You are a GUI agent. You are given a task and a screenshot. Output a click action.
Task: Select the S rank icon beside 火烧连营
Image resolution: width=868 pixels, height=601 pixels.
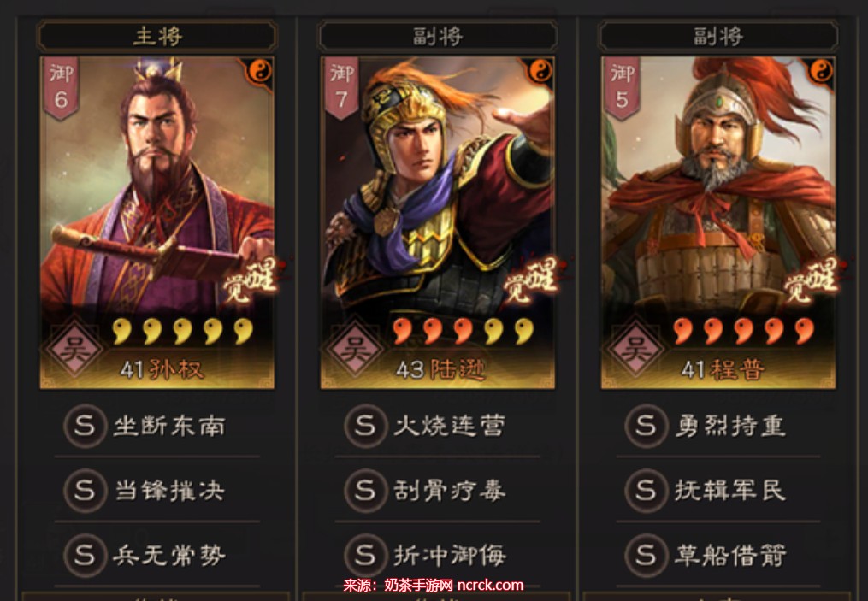click(x=365, y=426)
